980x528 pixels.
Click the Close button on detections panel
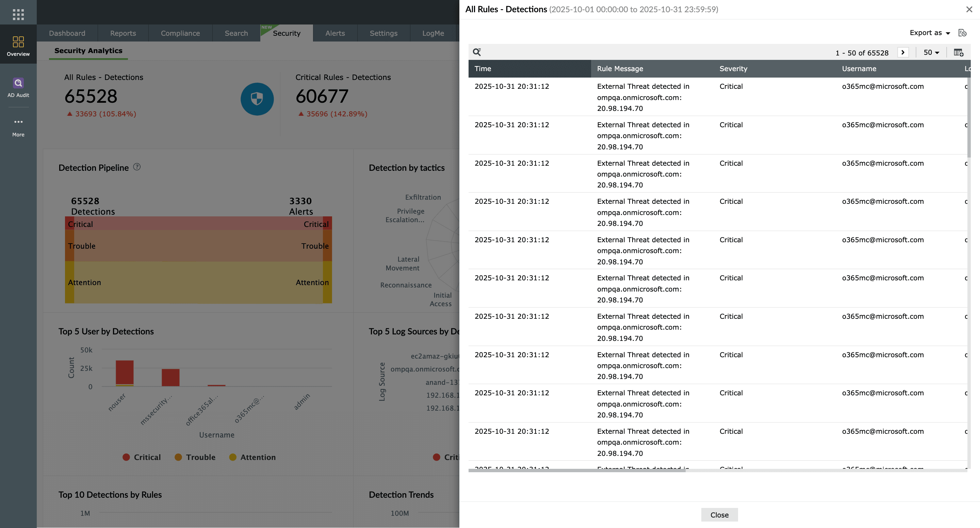point(719,515)
